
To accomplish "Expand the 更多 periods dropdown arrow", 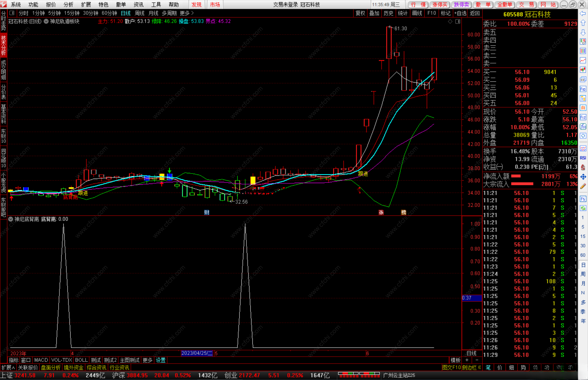I will 193,13.
